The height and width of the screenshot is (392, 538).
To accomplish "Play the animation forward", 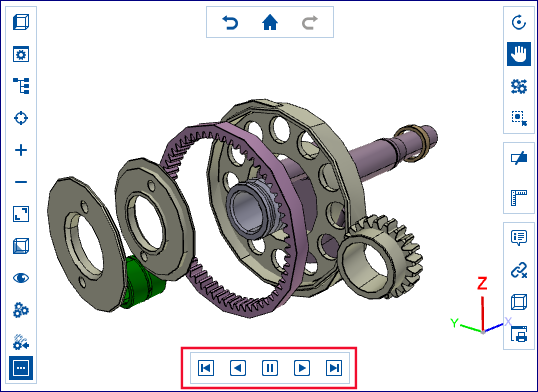I will pos(302,368).
